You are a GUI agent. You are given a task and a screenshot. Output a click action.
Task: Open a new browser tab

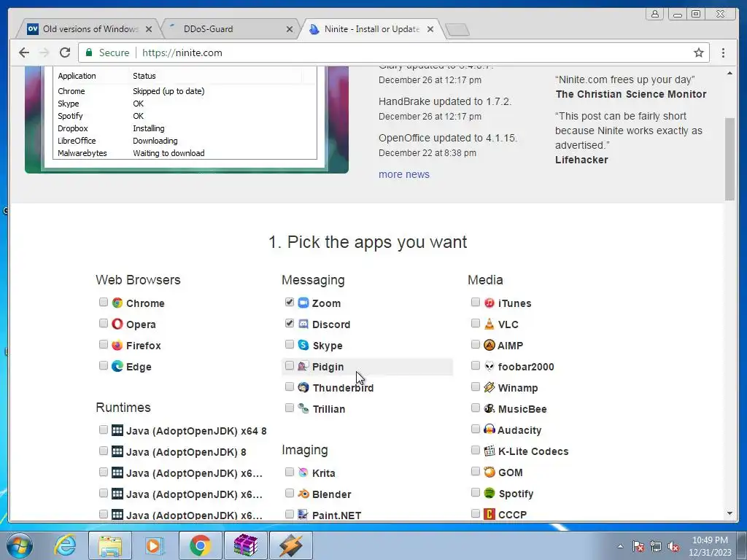click(x=457, y=30)
